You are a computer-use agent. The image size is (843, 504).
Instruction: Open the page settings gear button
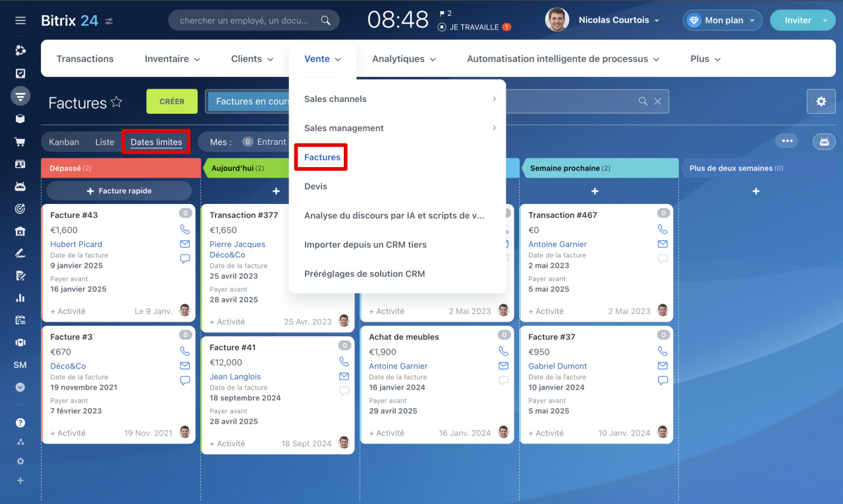click(821, 101)
